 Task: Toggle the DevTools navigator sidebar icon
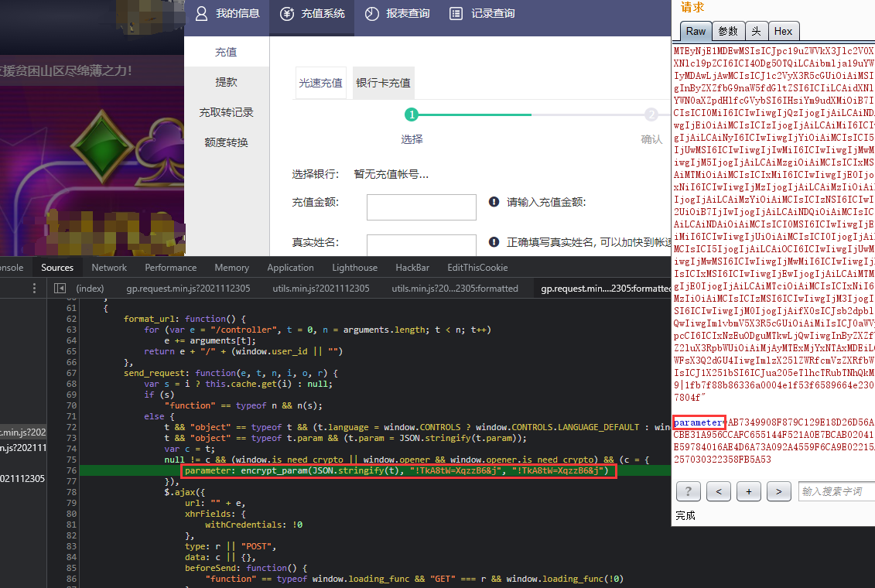click(60, 289)
